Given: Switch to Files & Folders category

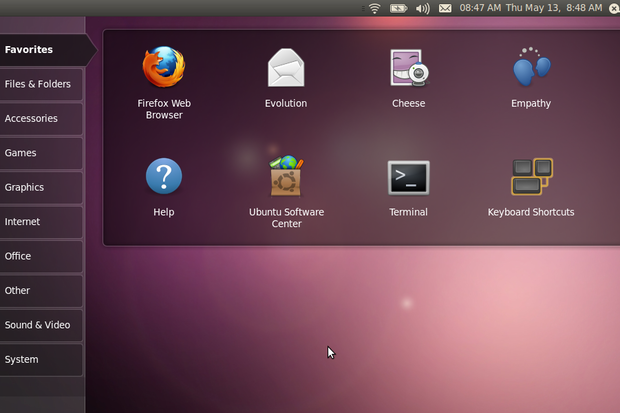Looking at the screenshot, I should point(41,84).
